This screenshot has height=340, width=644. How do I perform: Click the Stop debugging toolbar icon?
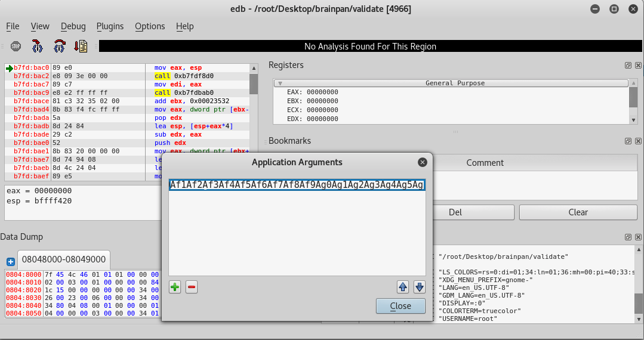(x=16, y=47)
